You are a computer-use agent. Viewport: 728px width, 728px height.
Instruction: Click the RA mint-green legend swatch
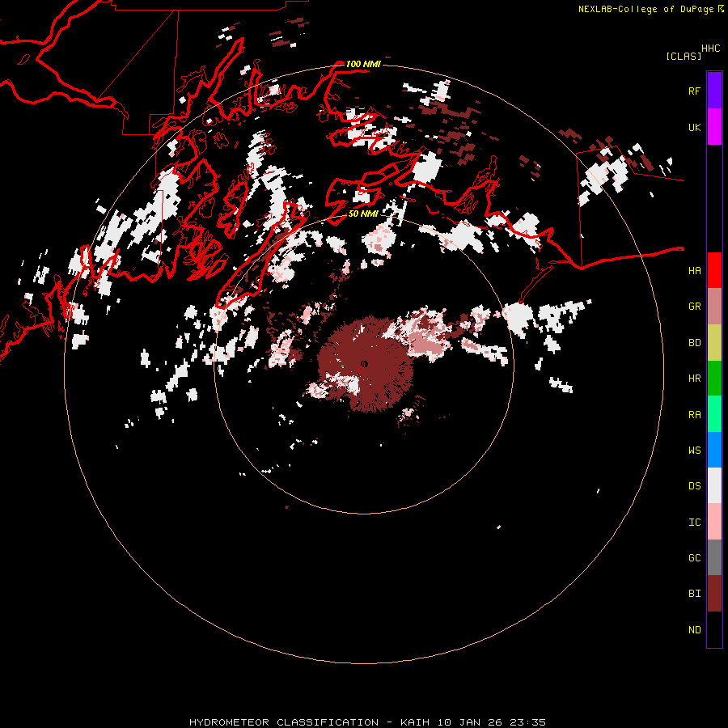[x=714, y=414]
